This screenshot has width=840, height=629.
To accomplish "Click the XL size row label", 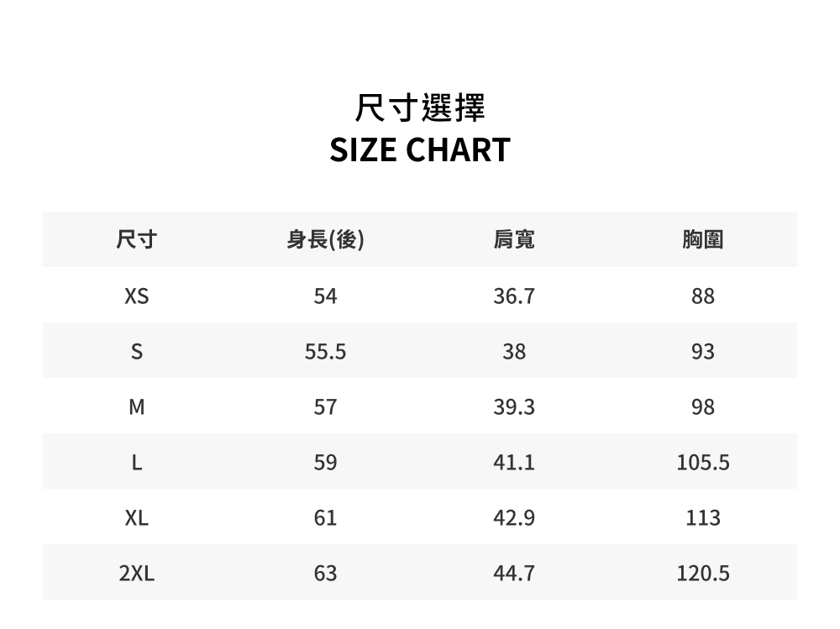I will [x=136, y=518].
